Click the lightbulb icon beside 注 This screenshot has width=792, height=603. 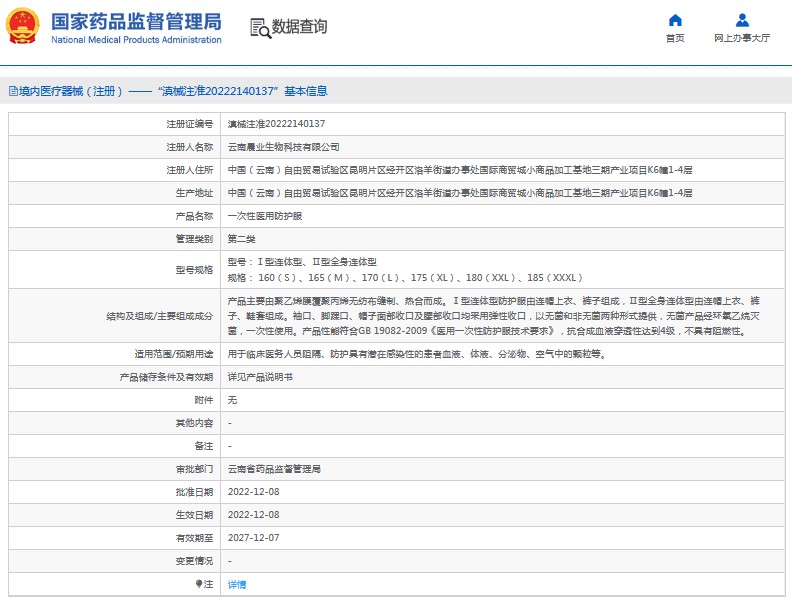coord(199,584)
